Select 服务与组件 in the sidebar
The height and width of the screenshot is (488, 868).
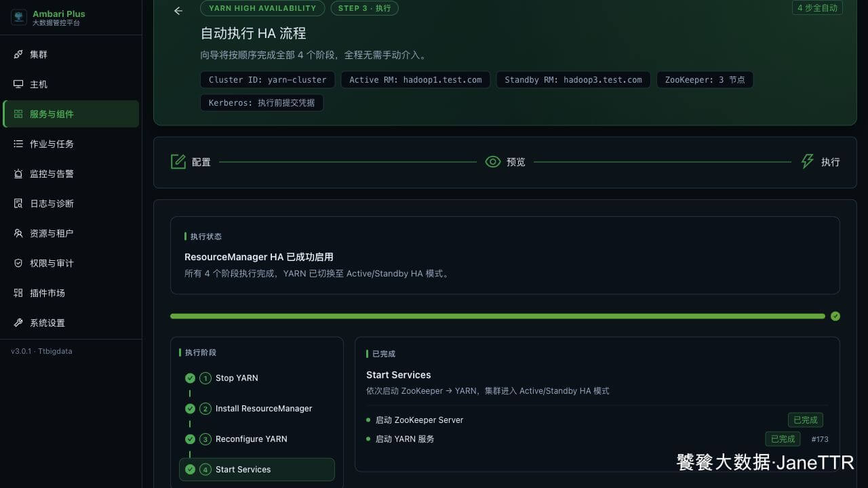point(71,114)
